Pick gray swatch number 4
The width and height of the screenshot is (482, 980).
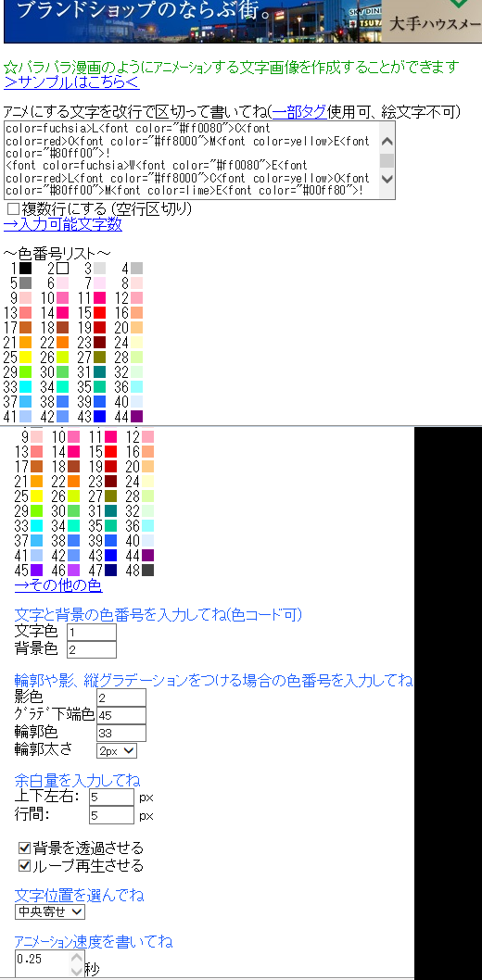click(137, 268)
